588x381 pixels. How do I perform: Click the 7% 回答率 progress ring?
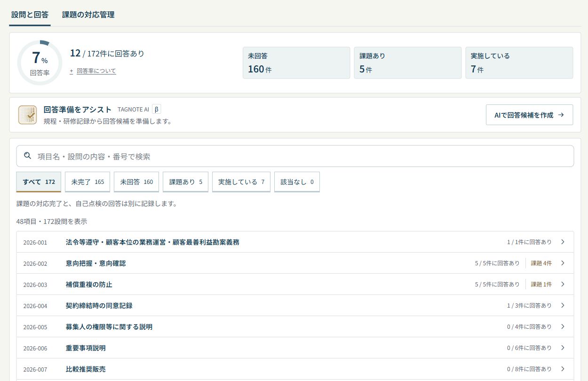[x=40, y=63]
